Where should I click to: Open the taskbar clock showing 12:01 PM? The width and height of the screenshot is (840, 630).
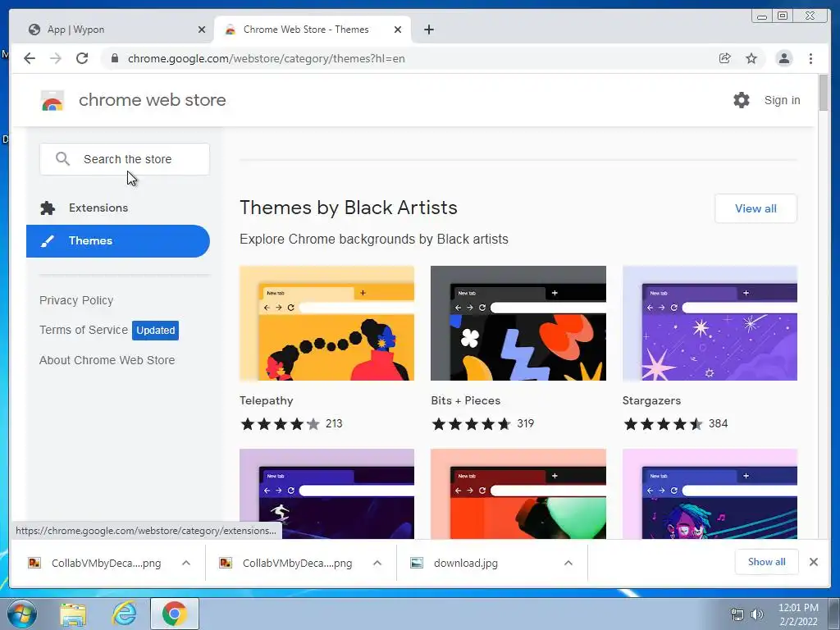click(798, 614)
